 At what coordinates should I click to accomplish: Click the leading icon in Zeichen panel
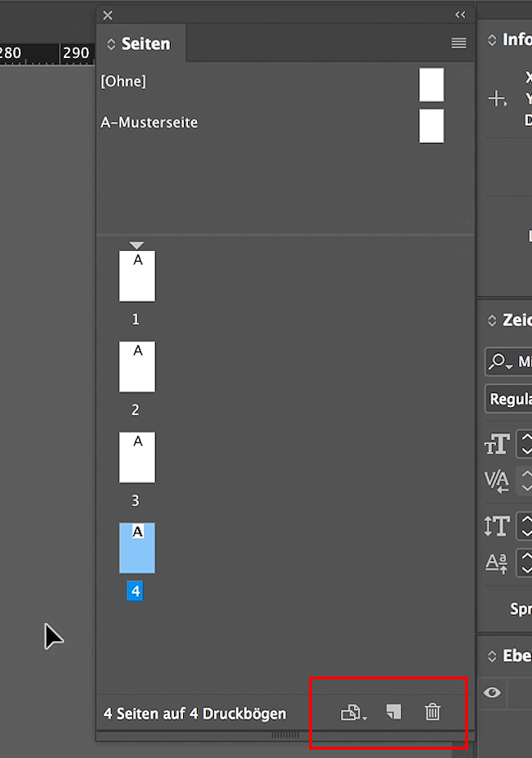497,526
